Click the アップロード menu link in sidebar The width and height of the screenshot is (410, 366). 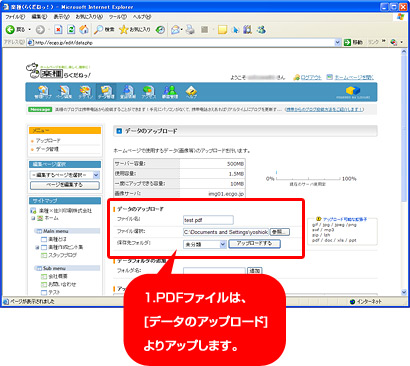coord(48,141)
